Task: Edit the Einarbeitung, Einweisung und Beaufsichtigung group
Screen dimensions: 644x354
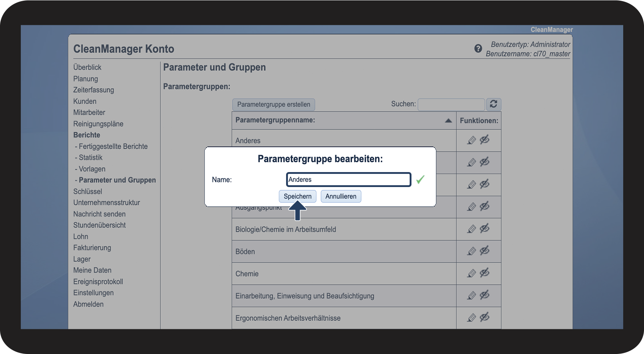Action: tap(472, 296)
